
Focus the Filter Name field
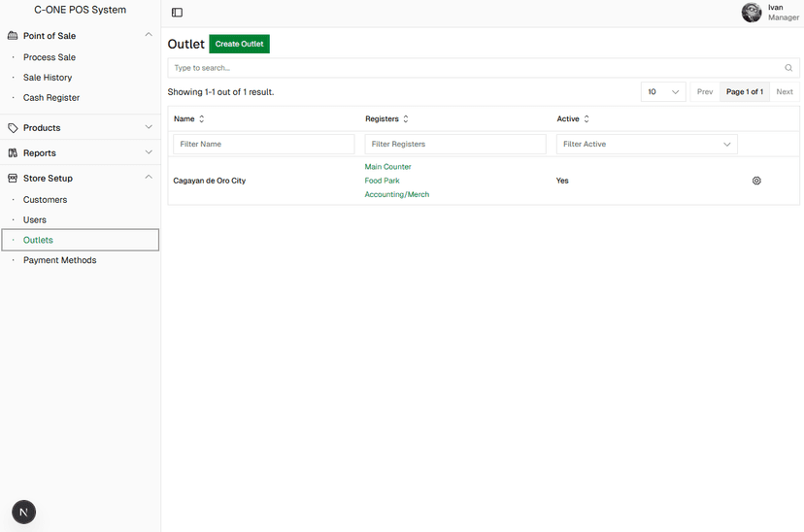pos(263,144)
